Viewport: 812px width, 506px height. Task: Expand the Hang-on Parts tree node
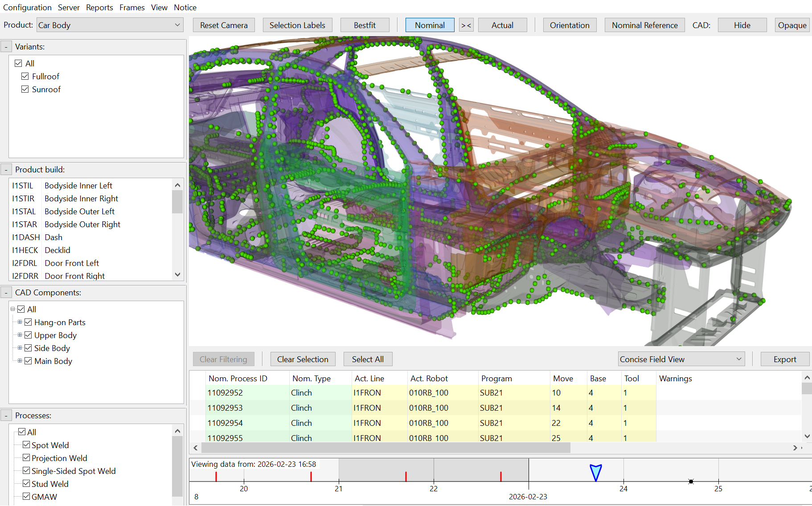click(20, 322)
